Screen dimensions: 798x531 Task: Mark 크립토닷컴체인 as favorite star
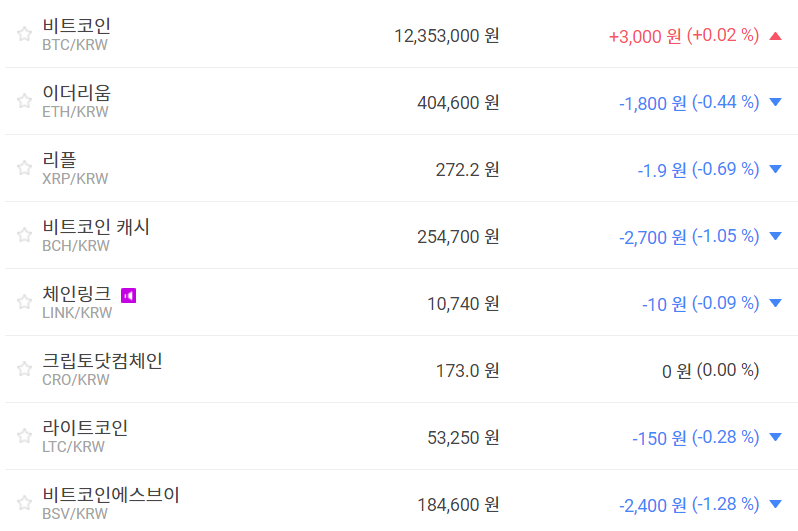24,369
